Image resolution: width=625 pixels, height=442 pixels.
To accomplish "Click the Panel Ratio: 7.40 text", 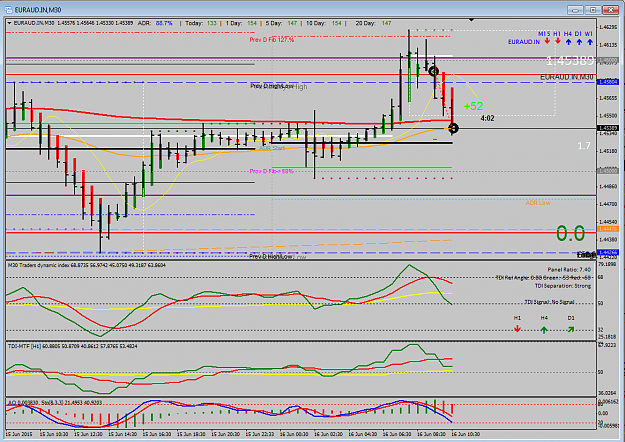I will click(569, 270).
